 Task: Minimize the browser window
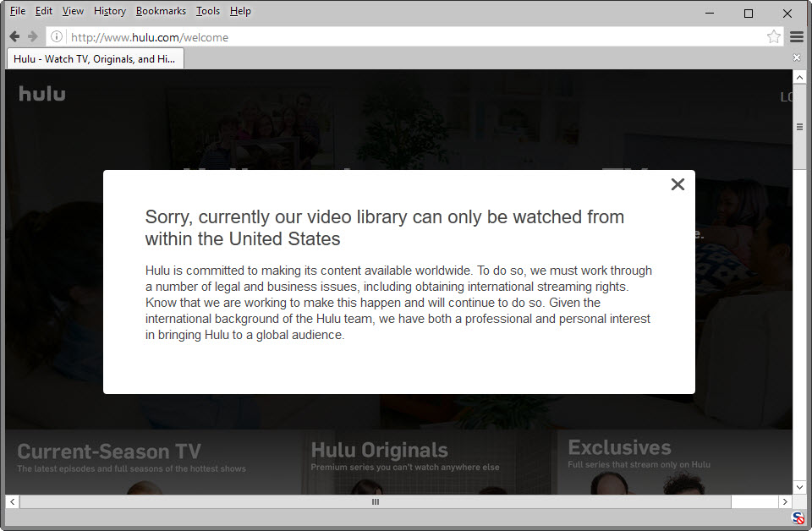coord(710,13)
